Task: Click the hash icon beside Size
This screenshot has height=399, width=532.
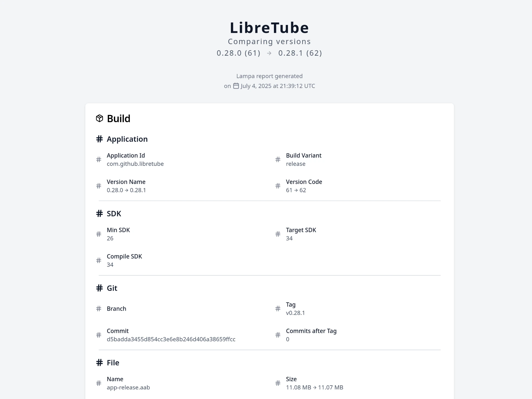Action: (x=278, y=383)
